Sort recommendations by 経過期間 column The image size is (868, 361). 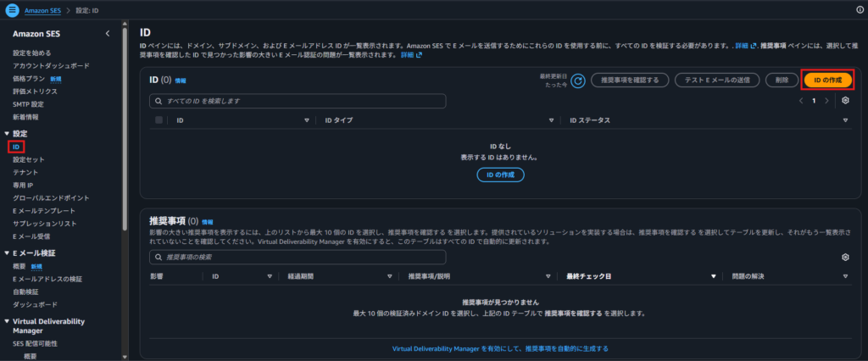coord(392,276)
